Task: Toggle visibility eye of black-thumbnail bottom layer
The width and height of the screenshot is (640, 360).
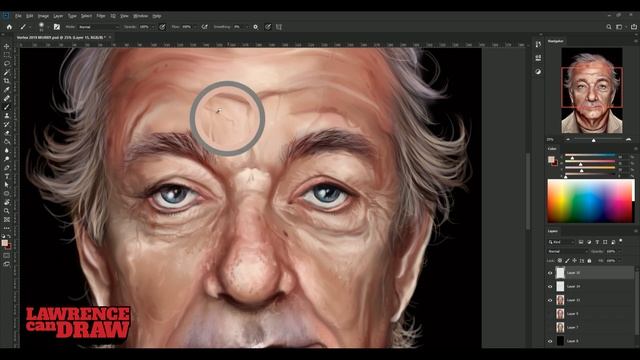Action: 550,341
